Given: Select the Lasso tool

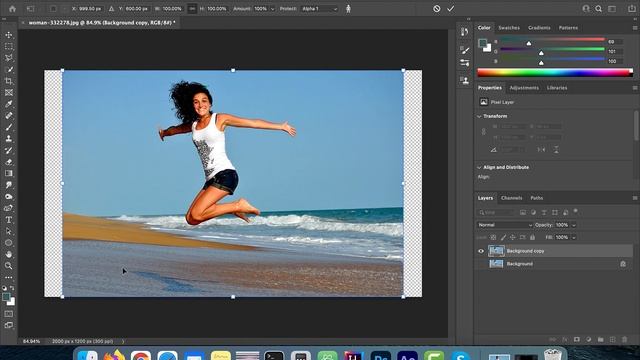Looking at the screenshot, I should (x=9, y=58).
